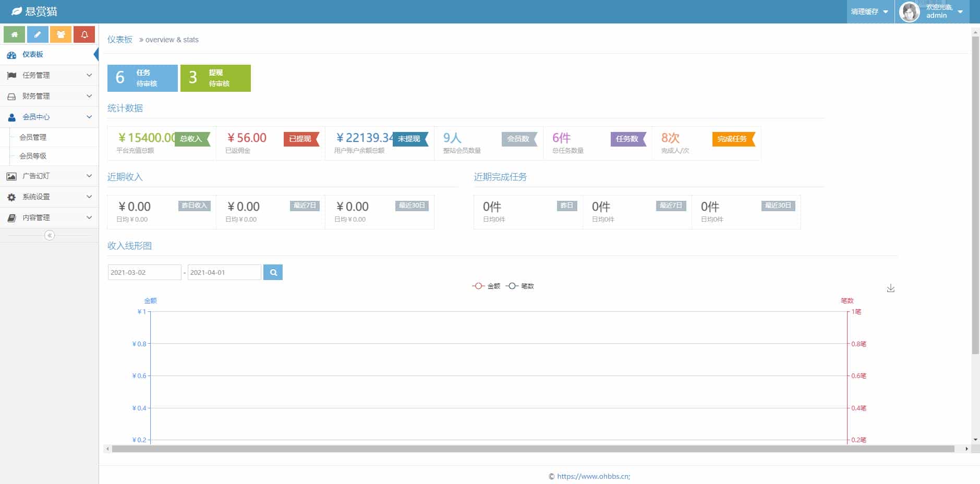Click the orange users shortcut button
980x484 pixels.
click(61, 34)
